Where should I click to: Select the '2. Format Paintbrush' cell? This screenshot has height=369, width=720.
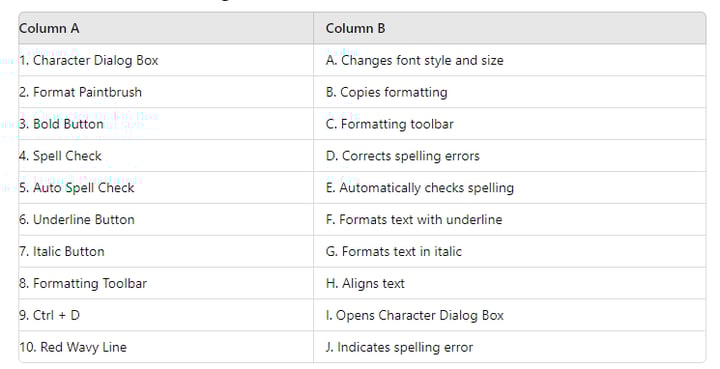(x=166, y=92)
